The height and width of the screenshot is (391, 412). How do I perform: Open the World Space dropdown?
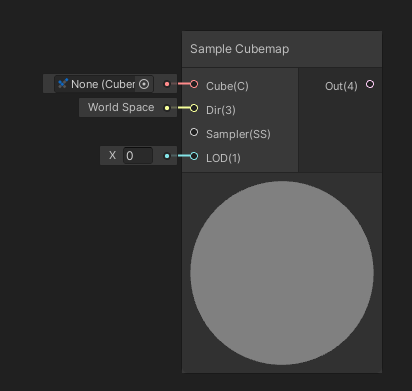[x=121, y=107]
